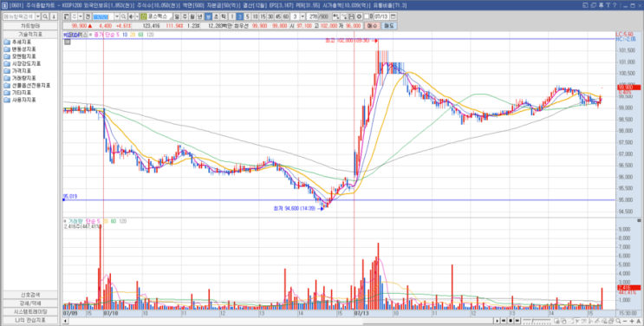Select the 15 minute interval button
The image size is (644, 326).
263,16
